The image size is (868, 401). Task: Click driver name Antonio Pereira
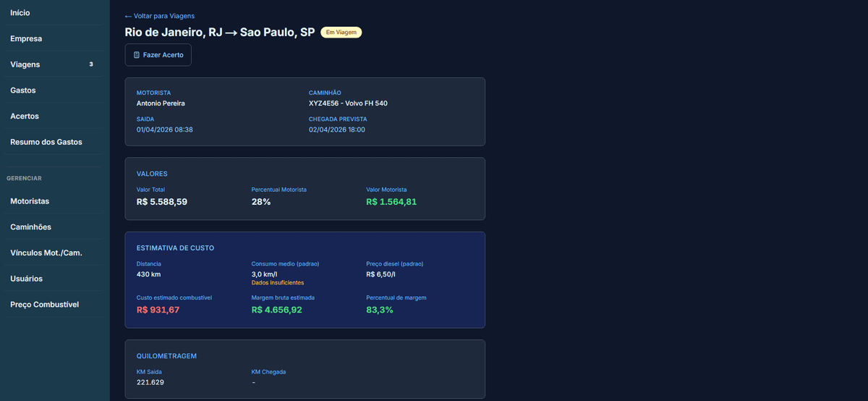[x=161, y=104]
